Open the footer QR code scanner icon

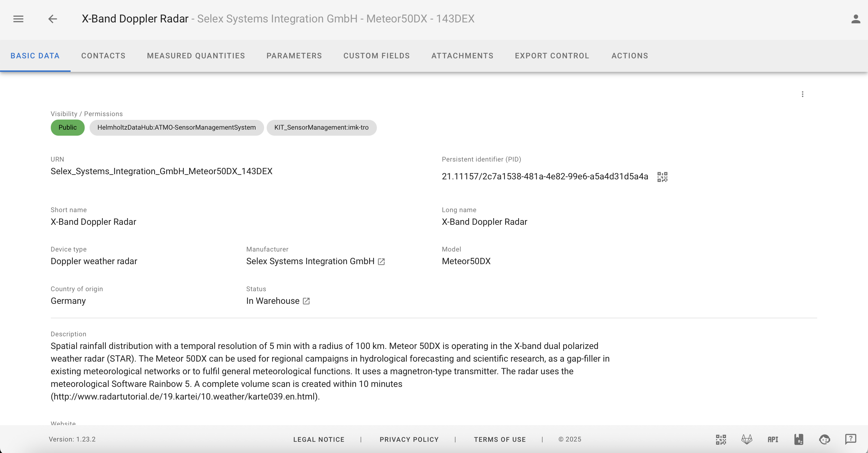tap(721, 439)
